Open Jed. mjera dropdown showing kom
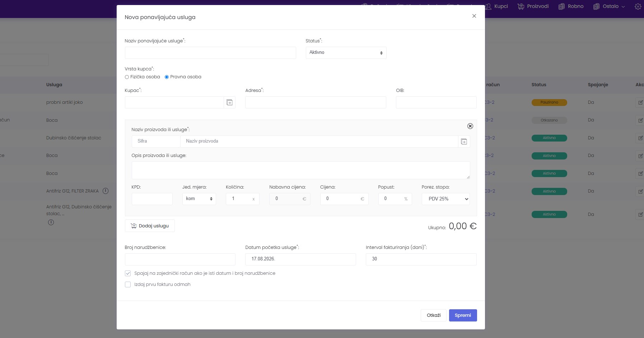This screenshot has width=644, height=338. tap(199, 199)
